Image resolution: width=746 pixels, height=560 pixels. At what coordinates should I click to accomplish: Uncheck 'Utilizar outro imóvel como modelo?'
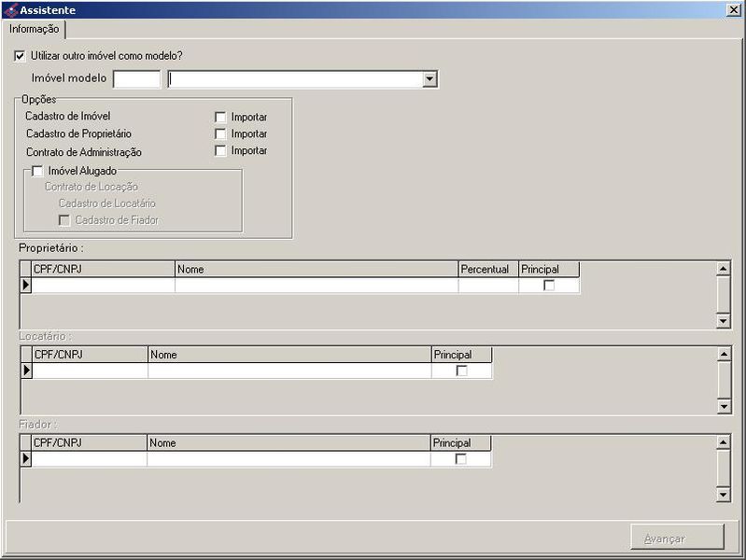tap(21, 56)
